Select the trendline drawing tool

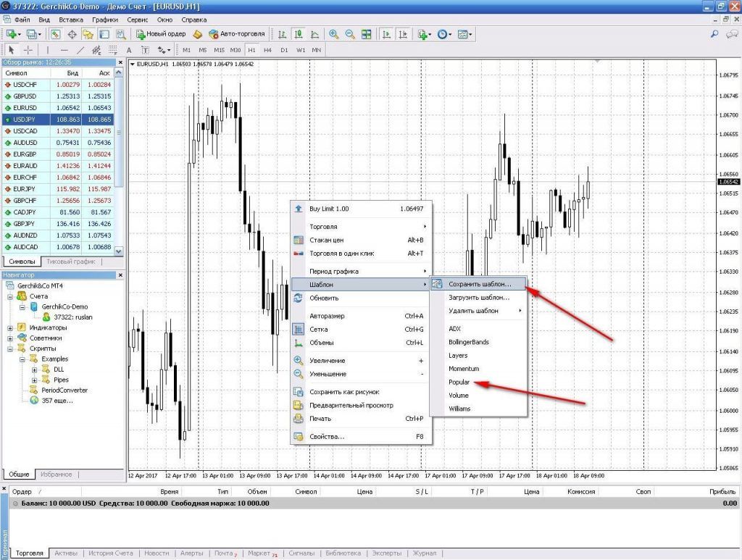coord(80,50)
